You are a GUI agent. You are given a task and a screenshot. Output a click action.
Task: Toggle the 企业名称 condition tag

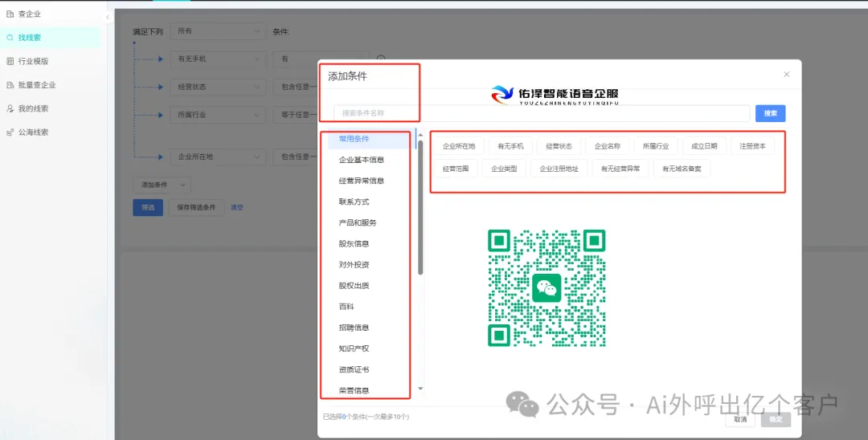click(x=608, y=146)
